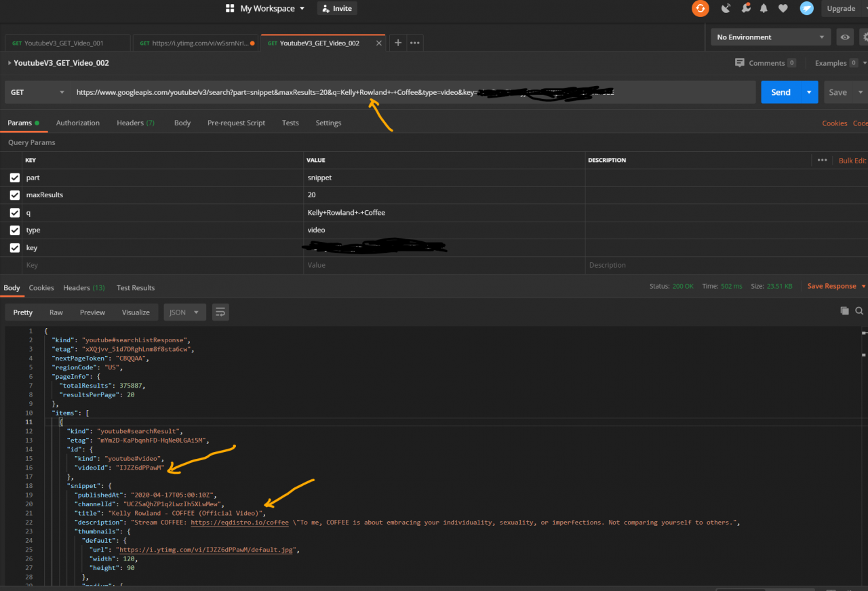
Task: Copy response body using copy icon
Action: tap(844, 311)
